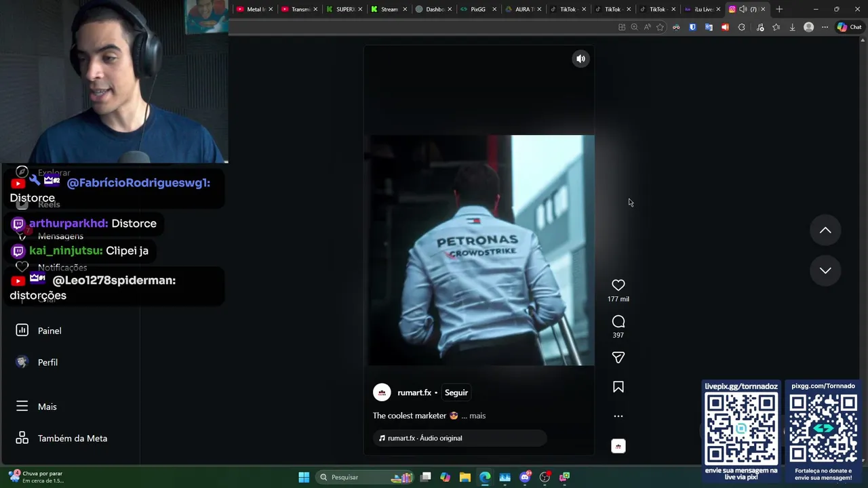This screenshot has height=488, width=868.
Task: Click the zoom magnifier toolbar icon
Action: pos(634,27)
